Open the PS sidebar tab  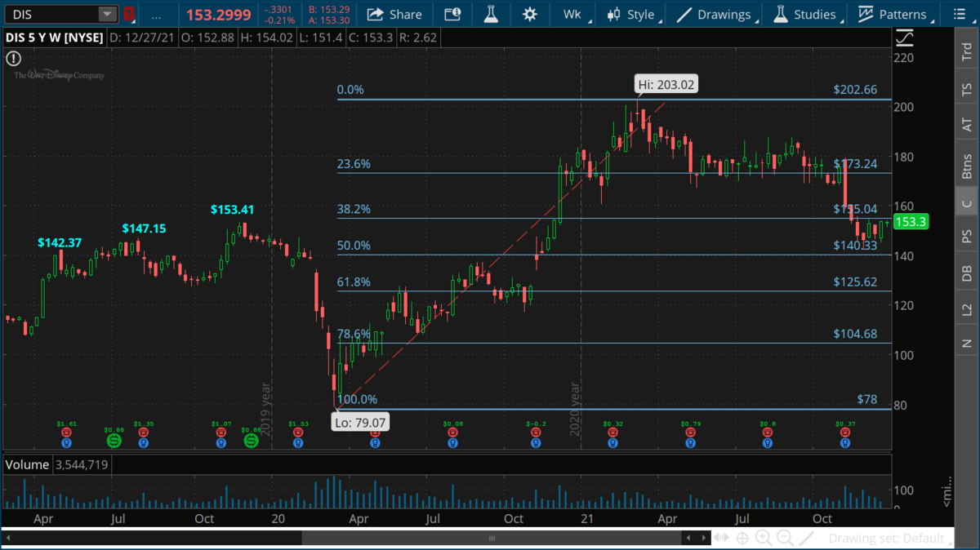point(967,237)
